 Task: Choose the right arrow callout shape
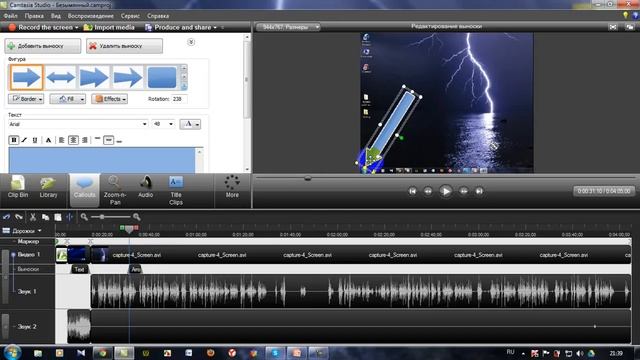tap(26, 77)
